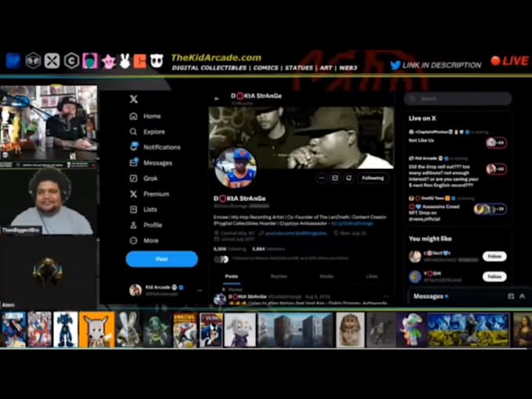This screenshot has height=399, width=532.
Task: Click the panda face overlay icon
Action: [156, 61]
